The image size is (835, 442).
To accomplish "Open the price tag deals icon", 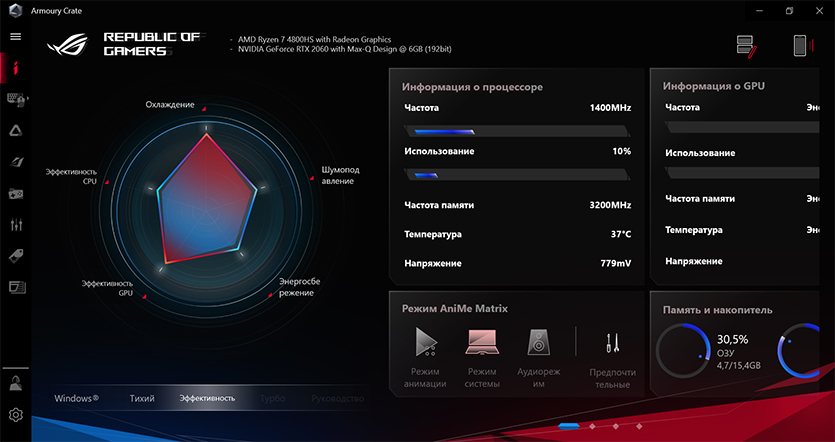I will 16,256.
